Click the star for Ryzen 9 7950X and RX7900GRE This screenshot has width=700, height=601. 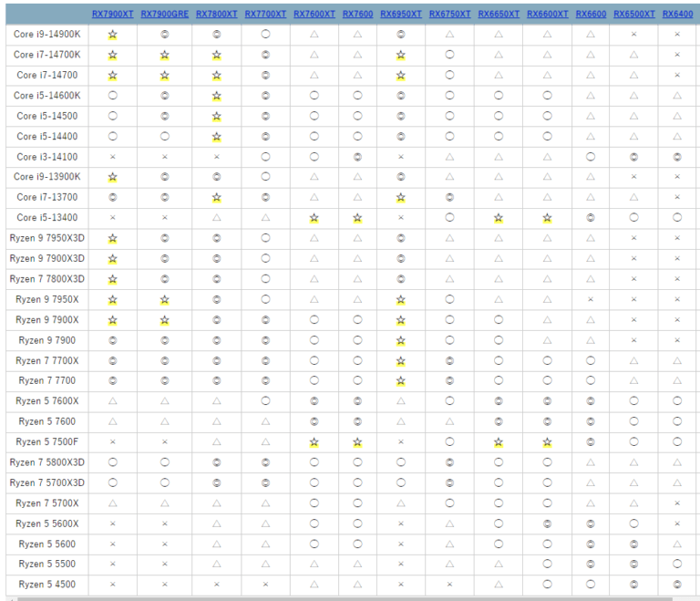(165, 300)
